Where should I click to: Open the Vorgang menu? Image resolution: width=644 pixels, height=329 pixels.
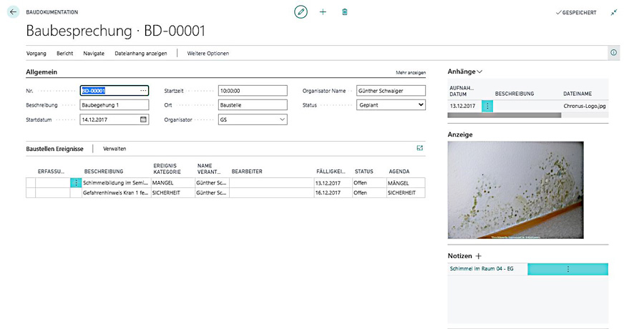(x=36, y=54)
